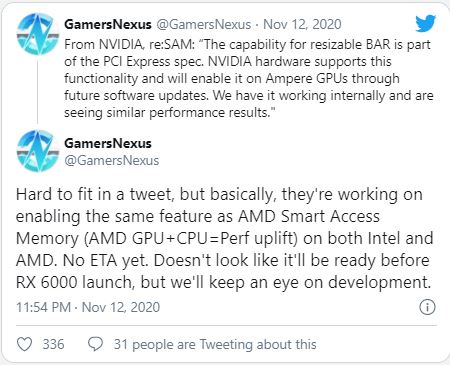Click the reply speech bubble icon
Image resolution: width=450 pixels, height=365 pixels.
coord(95,344)
